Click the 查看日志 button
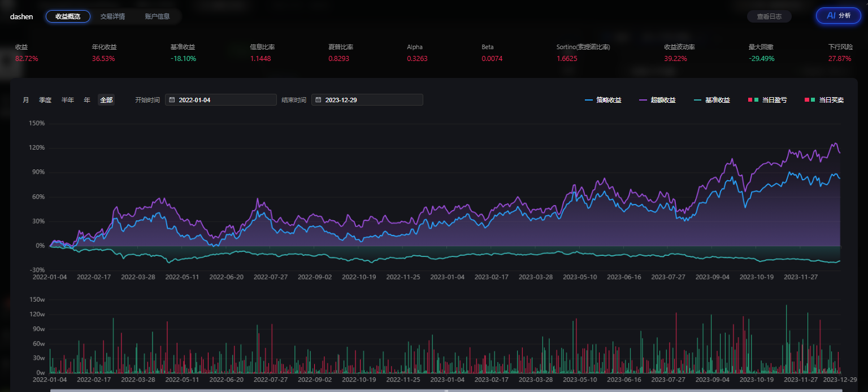 tap(769, 16)
